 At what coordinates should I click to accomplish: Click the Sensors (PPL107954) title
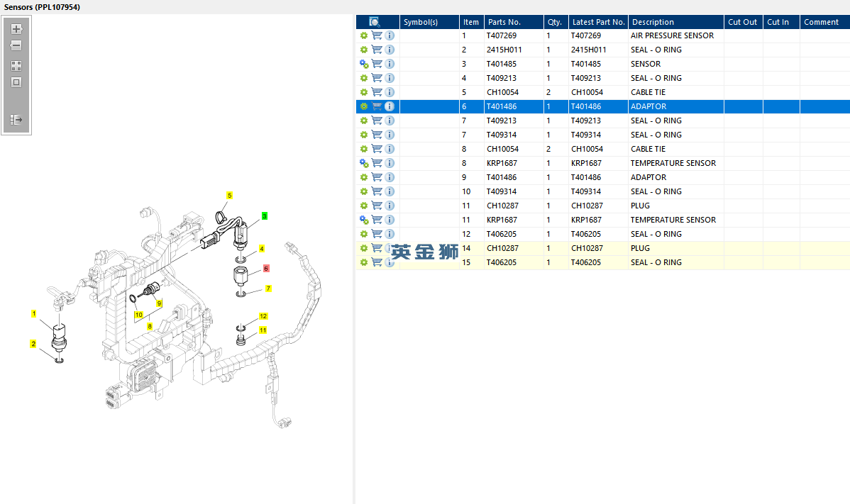[x=42, y=7]
